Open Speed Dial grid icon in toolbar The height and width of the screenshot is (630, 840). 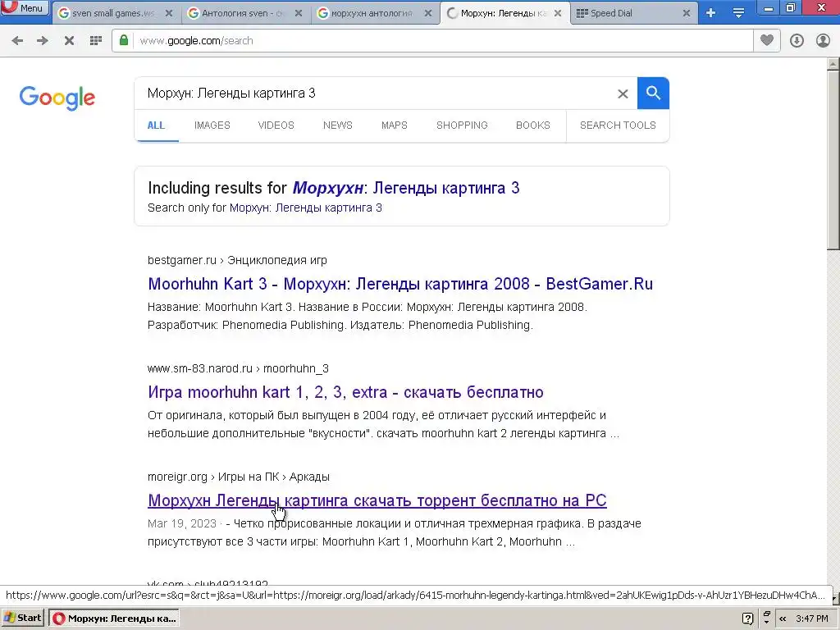pyautogui.click(x=96, y=41)
